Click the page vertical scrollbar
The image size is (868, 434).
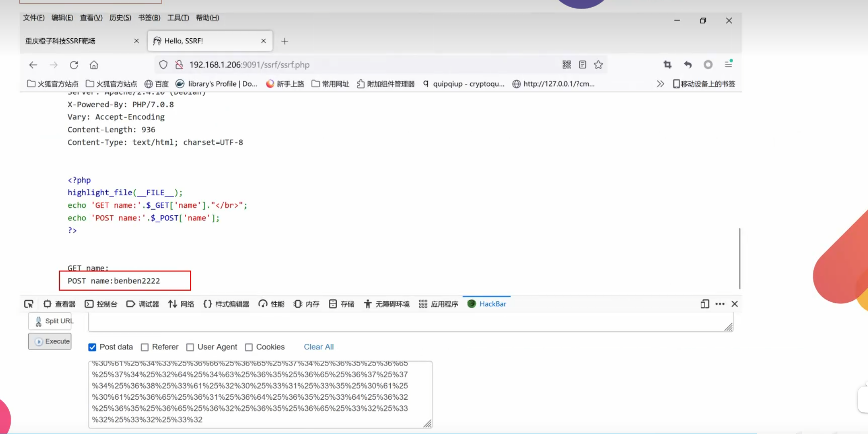point(739,258)
